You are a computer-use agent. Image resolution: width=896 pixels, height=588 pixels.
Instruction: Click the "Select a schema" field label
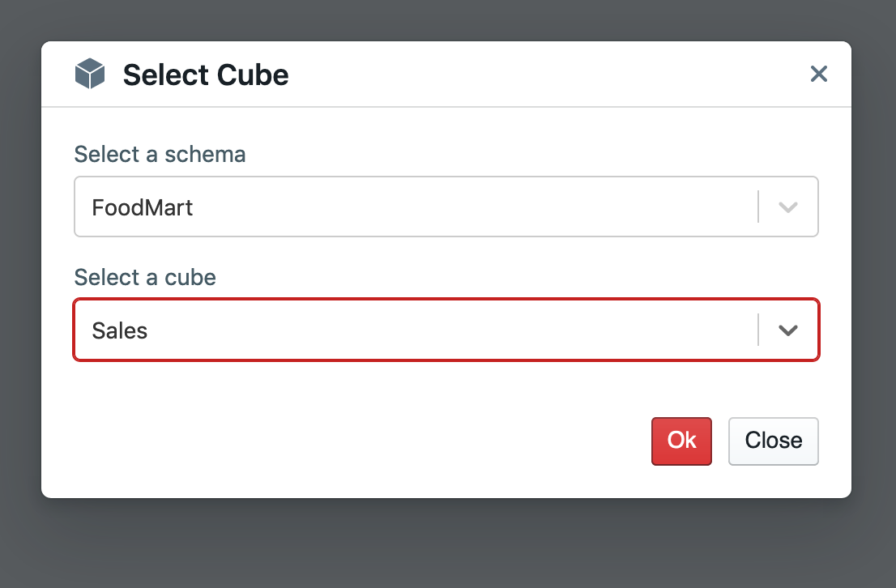tap(160, 154)
